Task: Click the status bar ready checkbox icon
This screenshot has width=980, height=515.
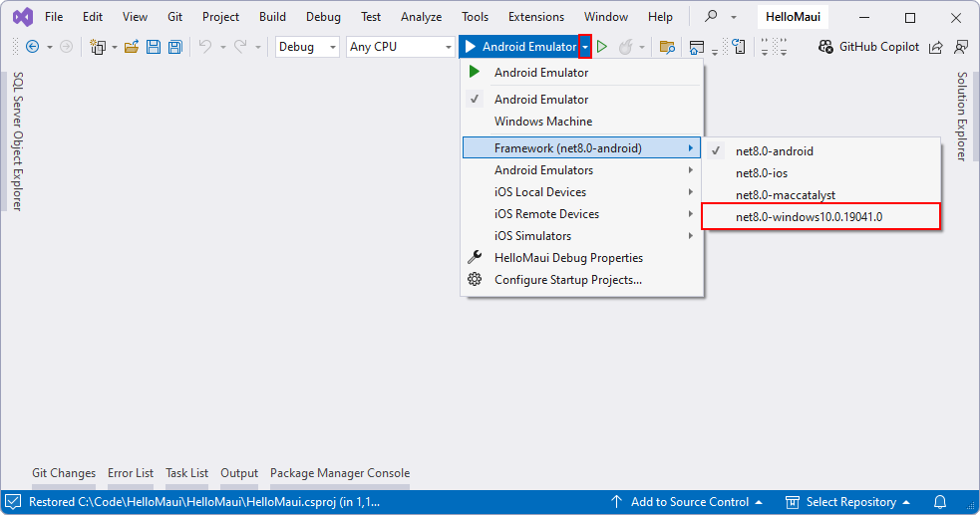Action: click(13, 502)
